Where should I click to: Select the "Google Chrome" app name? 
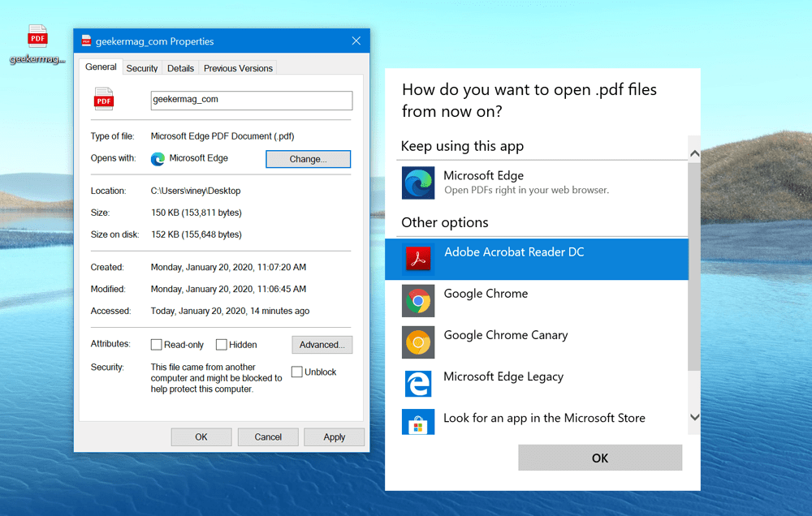point(486,294)
